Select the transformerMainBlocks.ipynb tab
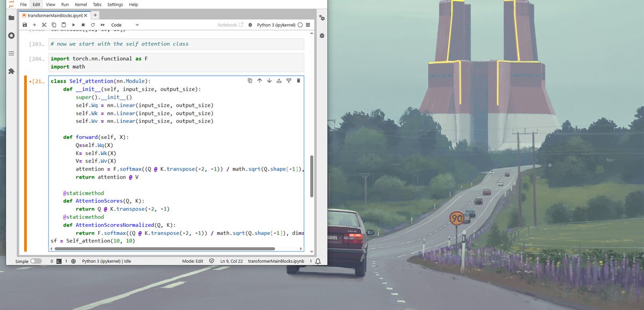This screenshot has width=644, height=310. pyautogui.click(x=55, y=16)
